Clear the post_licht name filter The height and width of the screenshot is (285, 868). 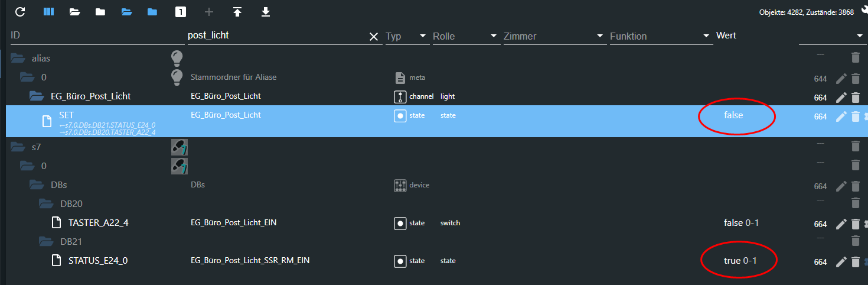click(374, 37)
